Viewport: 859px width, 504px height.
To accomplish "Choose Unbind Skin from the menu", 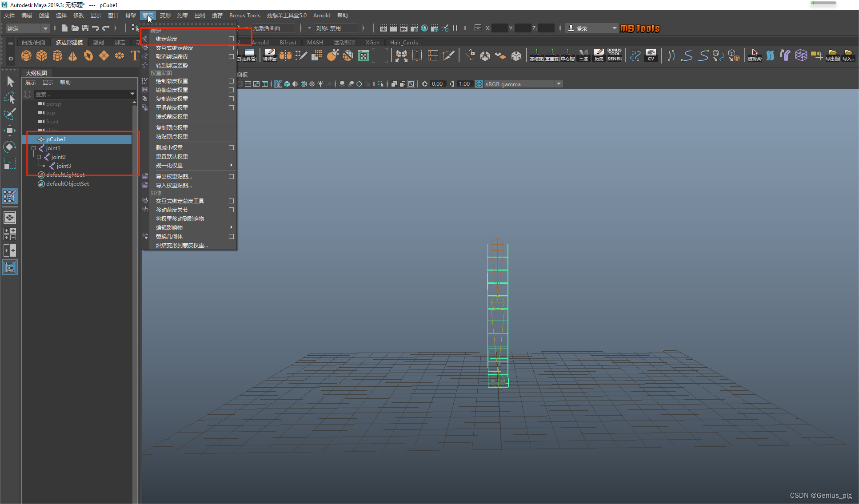I will [x=172, y=57].
